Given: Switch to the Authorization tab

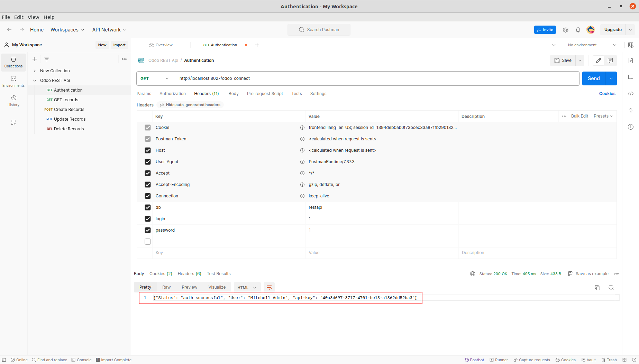Looking at the screenshot, I should tap(173, 94).
